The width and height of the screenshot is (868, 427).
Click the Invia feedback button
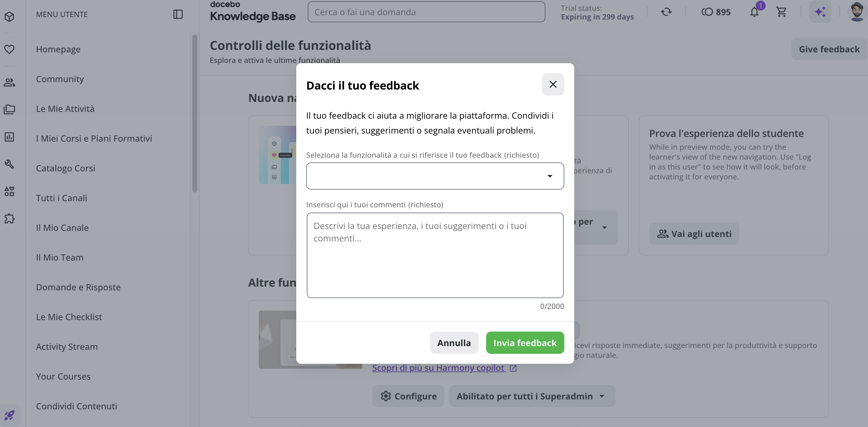pyautogui.click(x=525, y=343)
